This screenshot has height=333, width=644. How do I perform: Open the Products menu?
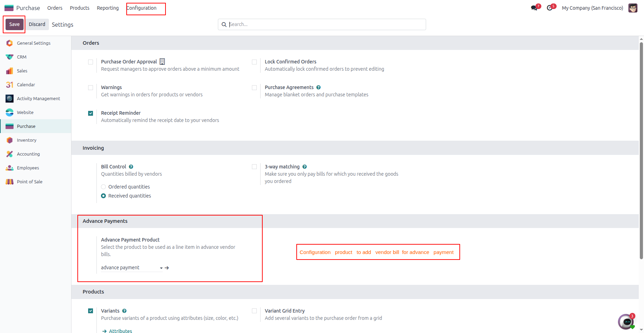79,8
